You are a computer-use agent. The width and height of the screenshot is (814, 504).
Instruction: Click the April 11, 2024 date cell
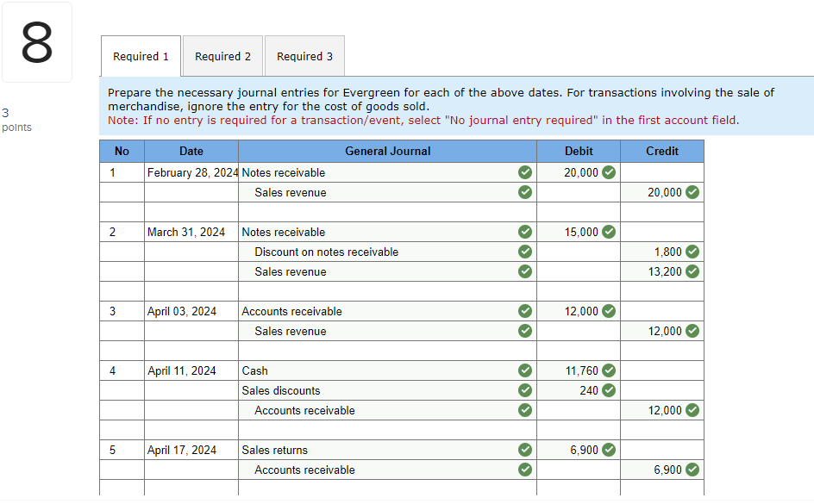[x=191, y=370]
